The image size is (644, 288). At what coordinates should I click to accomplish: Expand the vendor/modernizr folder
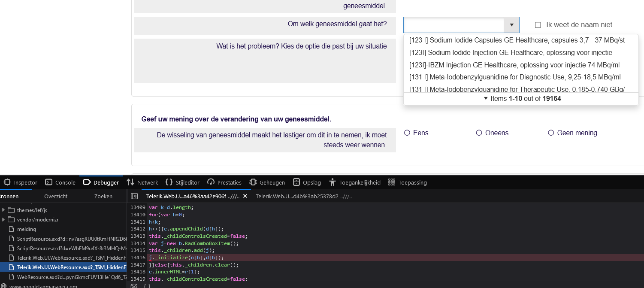click(x=4, y=219)
